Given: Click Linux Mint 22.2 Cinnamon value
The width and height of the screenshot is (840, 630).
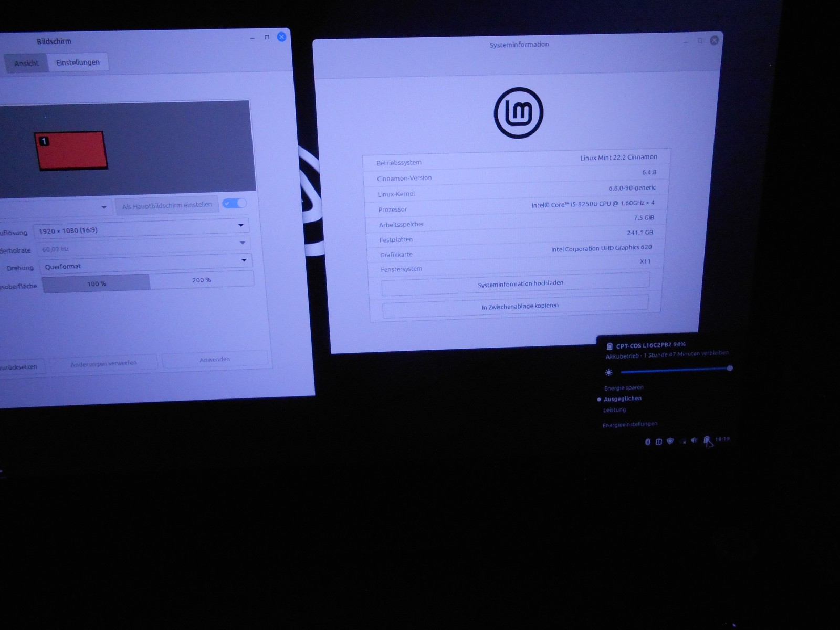Looking at the screenshot, I should tap(618, 157).
